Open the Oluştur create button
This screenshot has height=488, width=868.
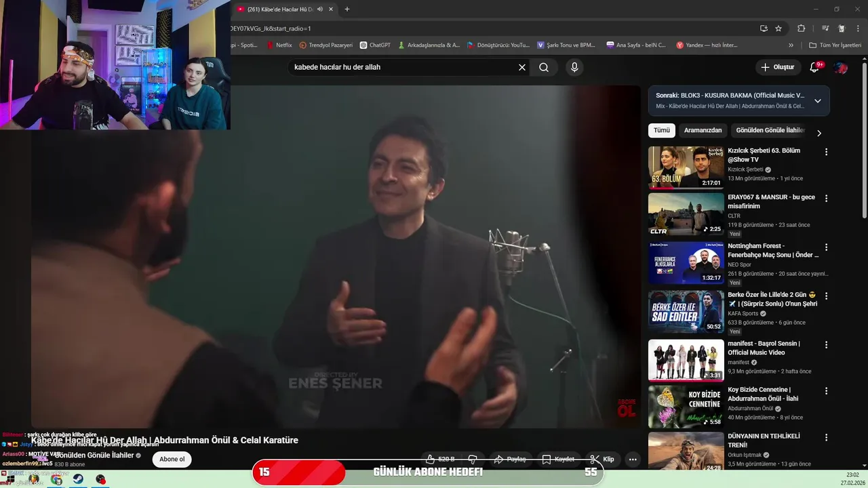pyautogui.click(x=778, y=67)
